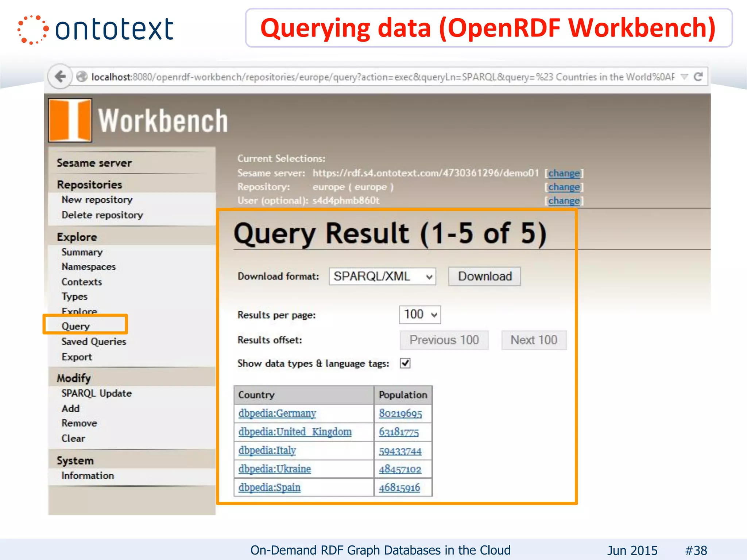Click population value 59433744
Viewport: 747px width, 560px height.
coord(400,451)
